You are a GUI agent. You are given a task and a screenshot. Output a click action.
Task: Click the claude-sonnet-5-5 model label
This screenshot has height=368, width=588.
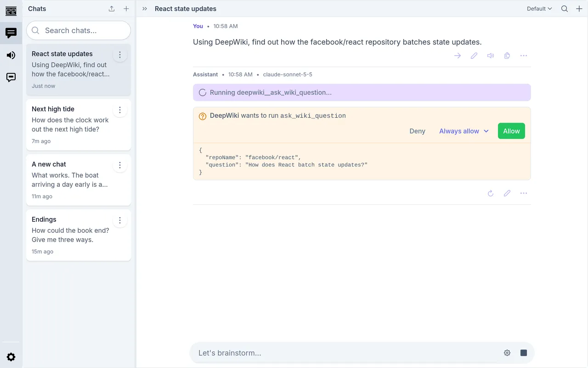pos(288,75)
